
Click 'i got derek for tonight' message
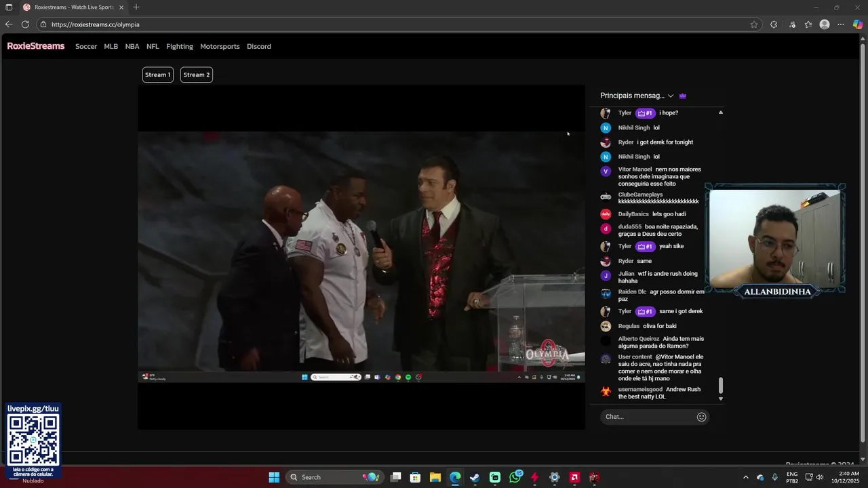[x=665, y=142]
